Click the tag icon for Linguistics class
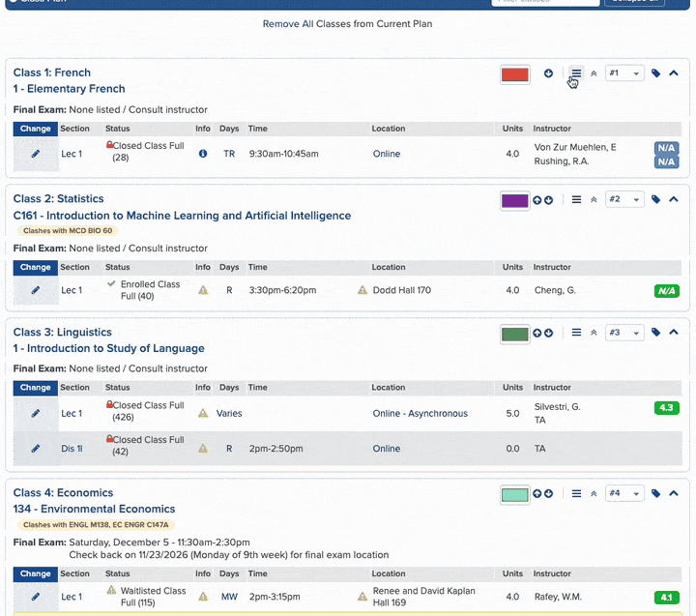696x616 pixels. coord(655,333)
